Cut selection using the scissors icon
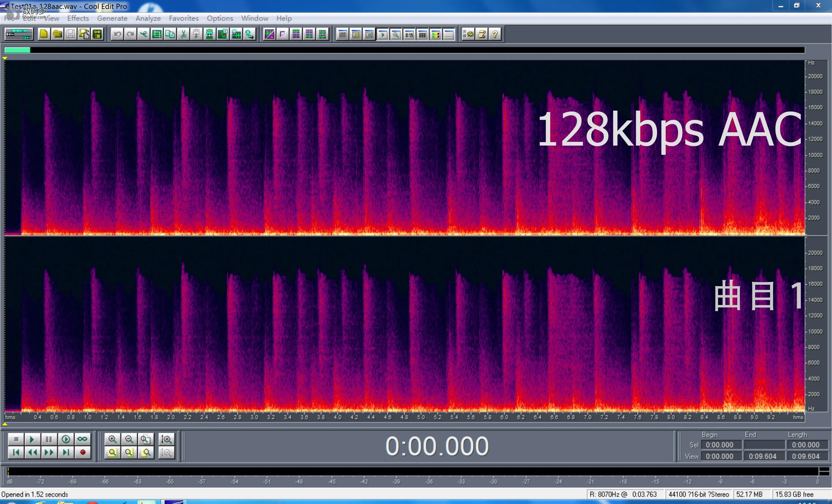Viewport: 832px width, 504px height. (183, 34)
